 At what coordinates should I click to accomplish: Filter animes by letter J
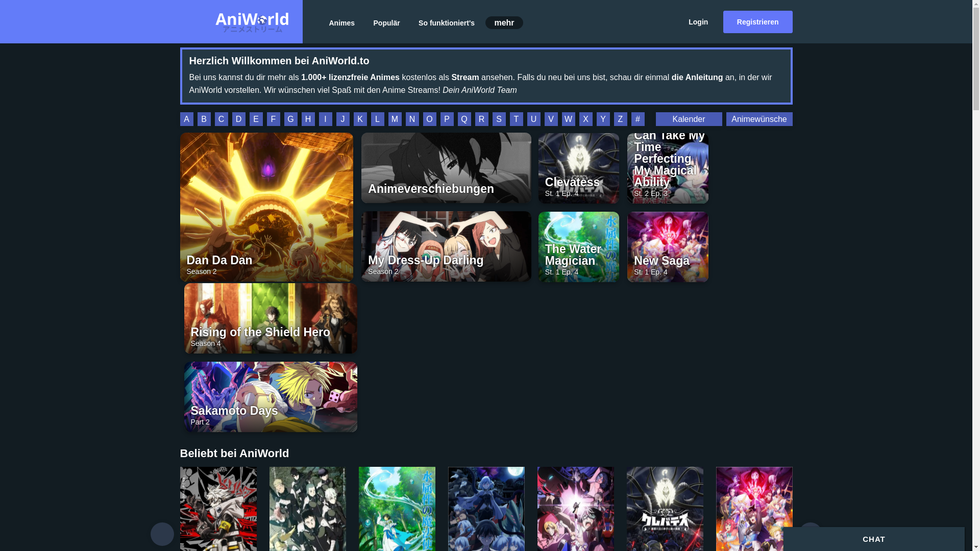click(x=342, y=119)
